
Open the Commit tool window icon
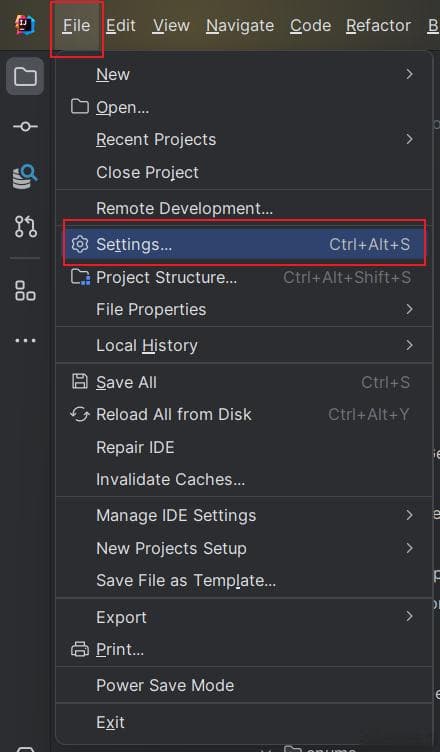coord(25,126)
